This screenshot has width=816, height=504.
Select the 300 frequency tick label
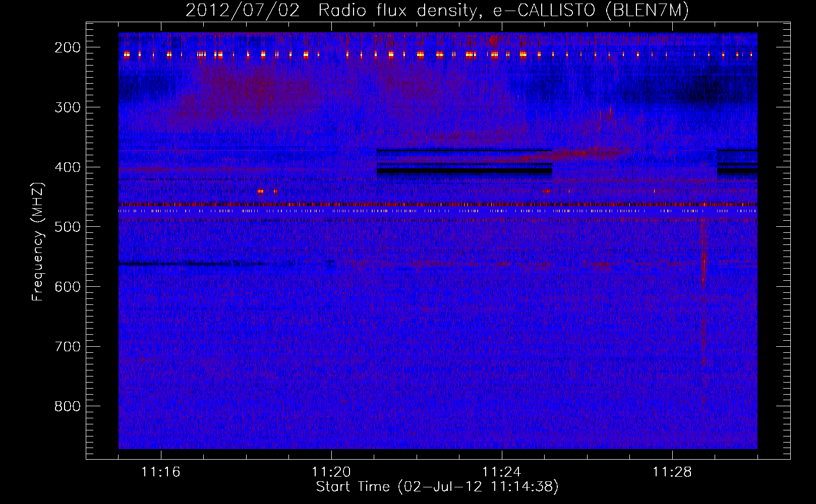pyautogui.click(x=67, y=107)
